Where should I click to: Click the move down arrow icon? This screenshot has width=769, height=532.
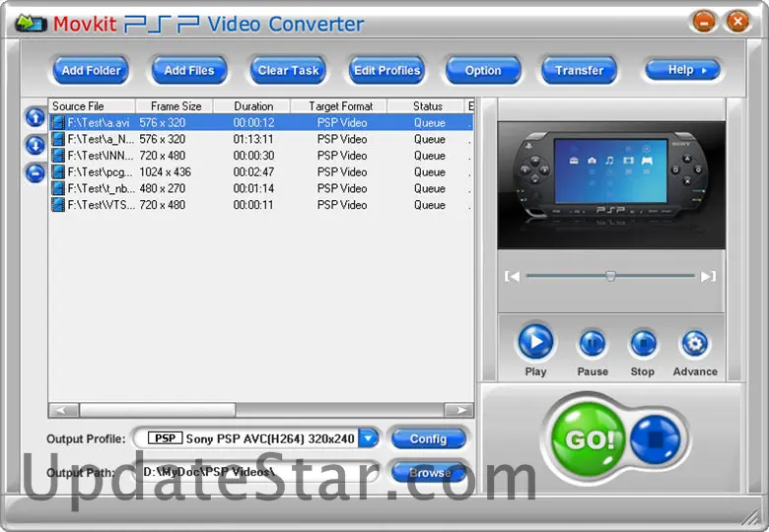[35, 146]
